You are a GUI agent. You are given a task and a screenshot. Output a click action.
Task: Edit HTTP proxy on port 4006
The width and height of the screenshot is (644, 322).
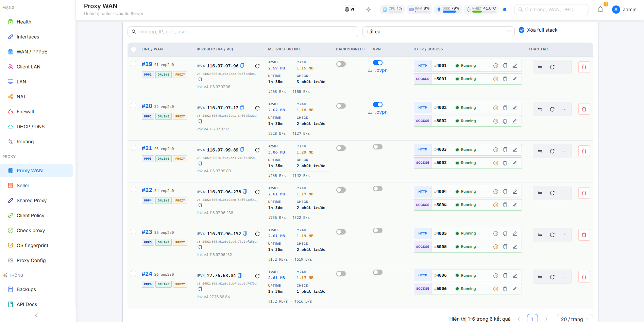coord(515,275)
